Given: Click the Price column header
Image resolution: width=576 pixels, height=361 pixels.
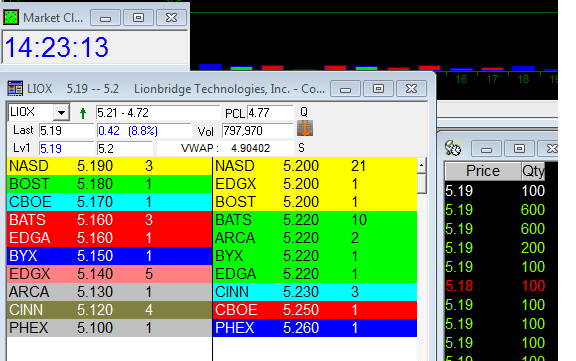Looking at the screenshot, I should [483, 171].
